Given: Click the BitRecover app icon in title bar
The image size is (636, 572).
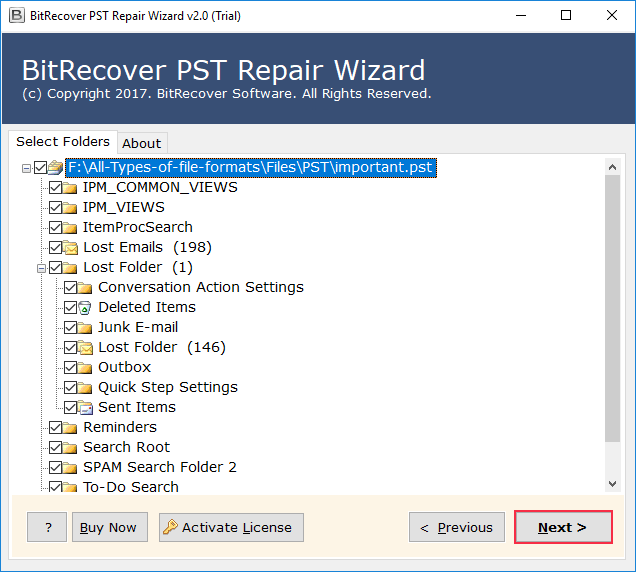Looking at the screenshot, I should 17,16.
